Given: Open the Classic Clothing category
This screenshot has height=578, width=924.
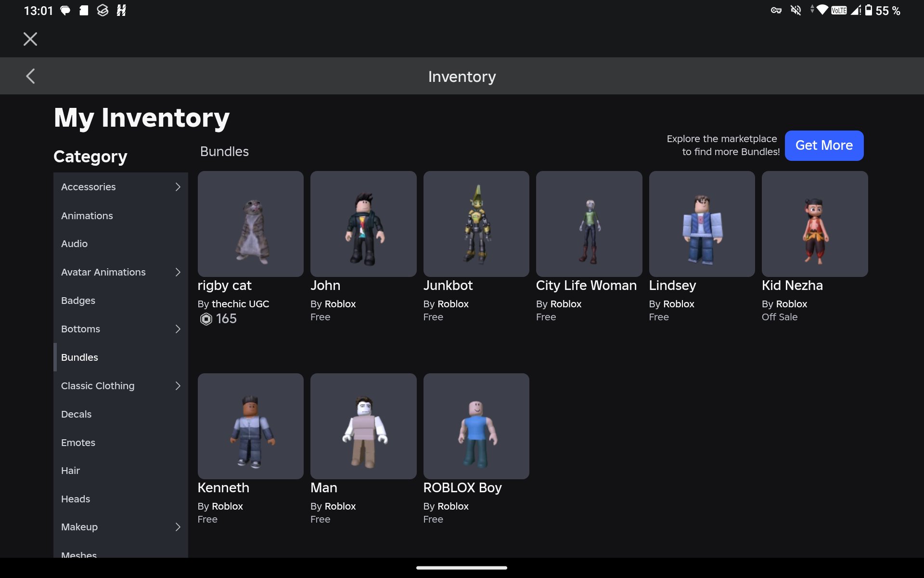Looking at the screenshot, I should (x=121, y=386).
